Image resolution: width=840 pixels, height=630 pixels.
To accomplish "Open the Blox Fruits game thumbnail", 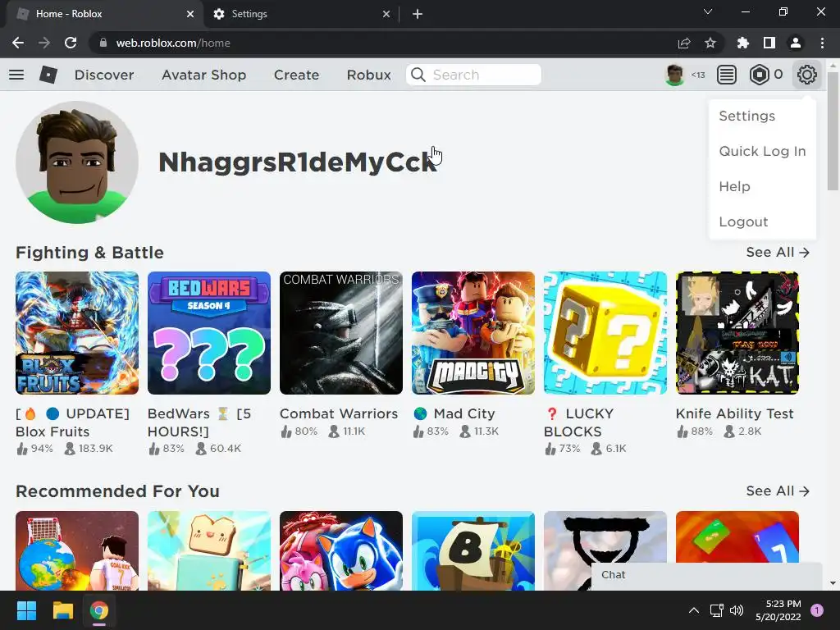I will 77,333.
